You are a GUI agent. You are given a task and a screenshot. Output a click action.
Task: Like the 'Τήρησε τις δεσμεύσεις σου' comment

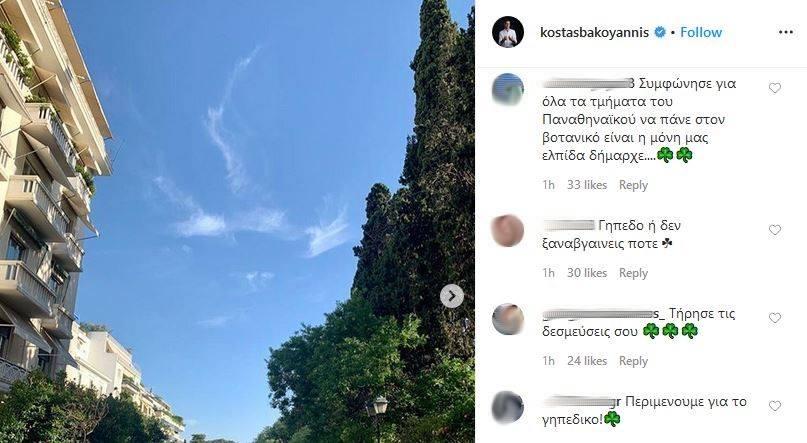pyautogui.click(x=775, y=318)
